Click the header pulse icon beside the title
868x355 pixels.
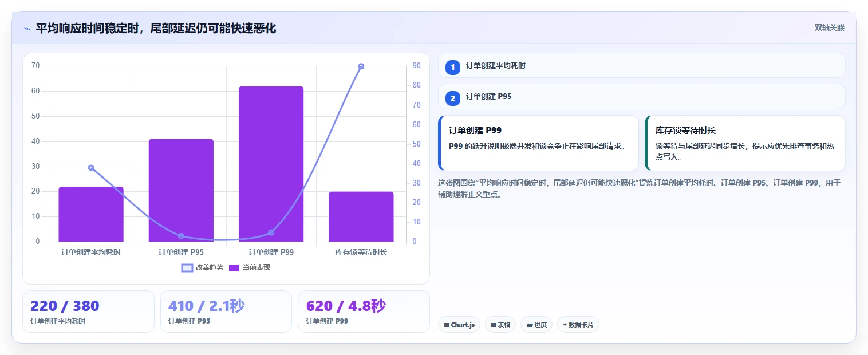[x=27, y=29]
